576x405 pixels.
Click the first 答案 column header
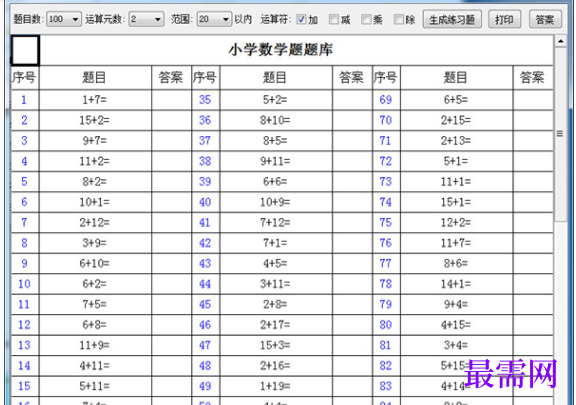[x=171, y=78]
